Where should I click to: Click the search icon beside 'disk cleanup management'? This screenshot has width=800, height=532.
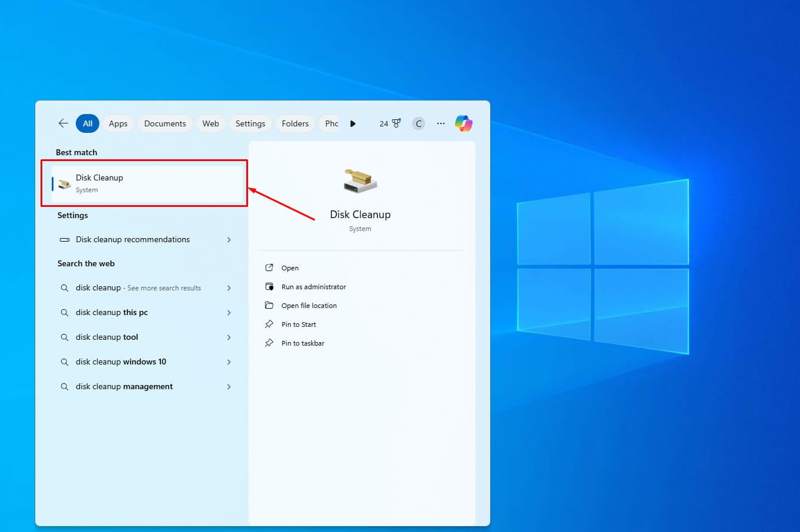[65, 386]
